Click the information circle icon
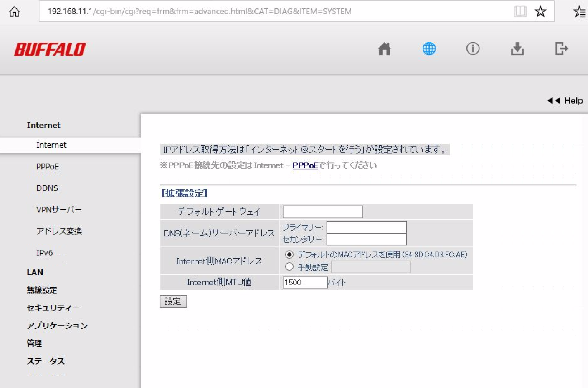 [x=472, y=48]
